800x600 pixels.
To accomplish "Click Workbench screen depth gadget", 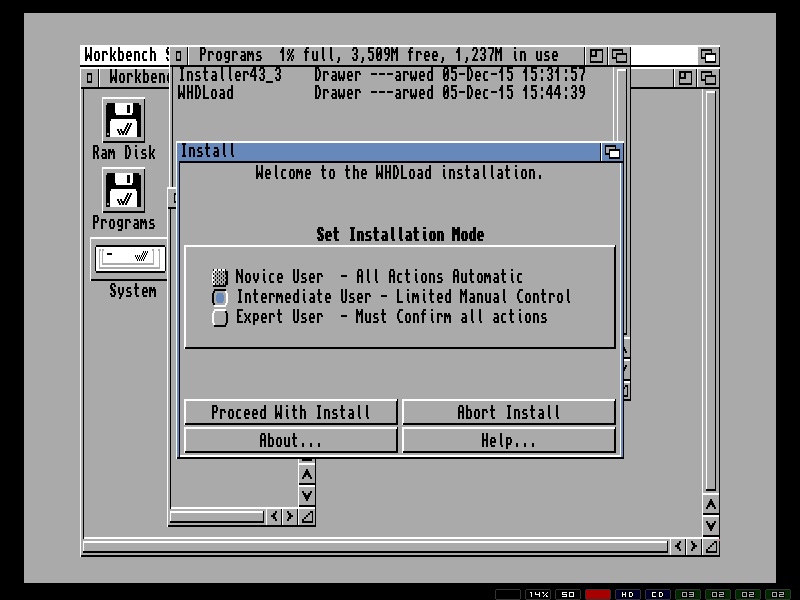I will point(708,56).
